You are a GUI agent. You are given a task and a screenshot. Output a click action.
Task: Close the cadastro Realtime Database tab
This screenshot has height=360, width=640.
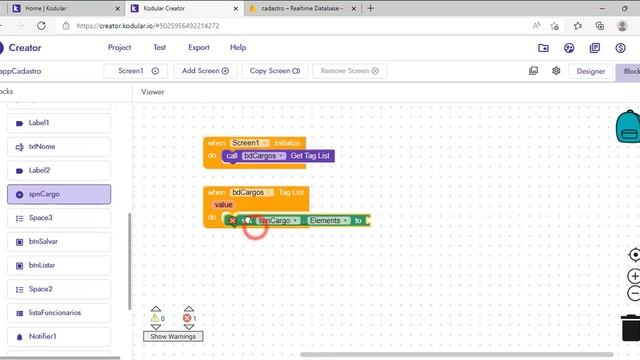(354, 9)
